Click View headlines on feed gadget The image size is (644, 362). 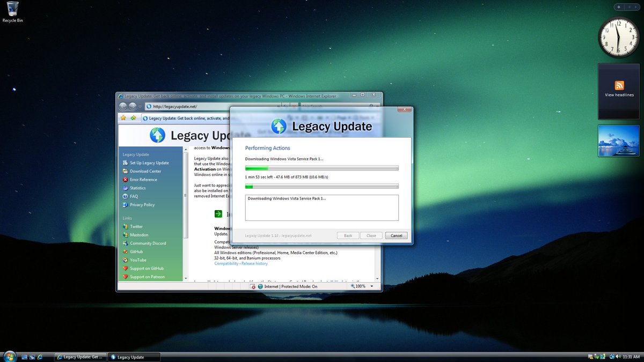[x=619, y=95]
